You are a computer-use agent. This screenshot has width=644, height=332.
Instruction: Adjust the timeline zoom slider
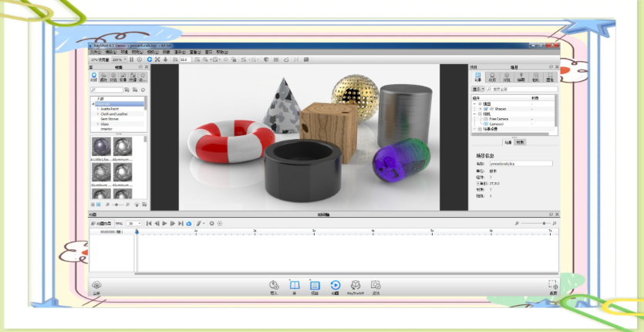tap(544, 223)
